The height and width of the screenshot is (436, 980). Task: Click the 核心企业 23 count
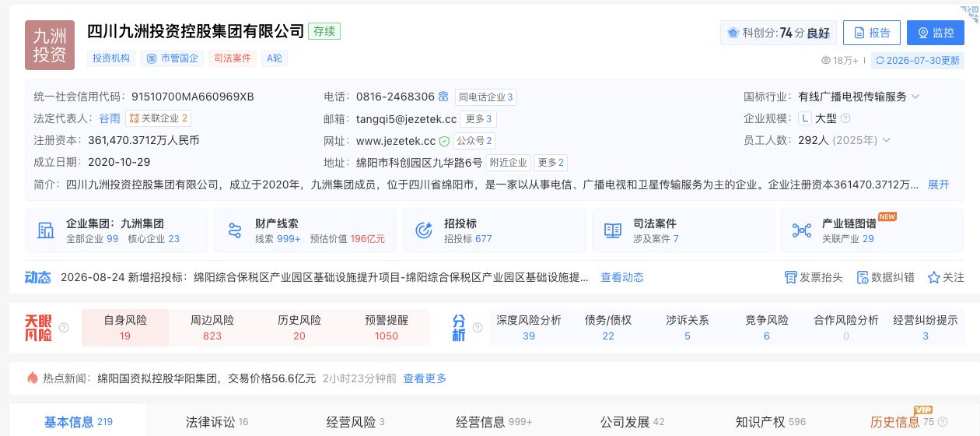(x=154, y=239)
